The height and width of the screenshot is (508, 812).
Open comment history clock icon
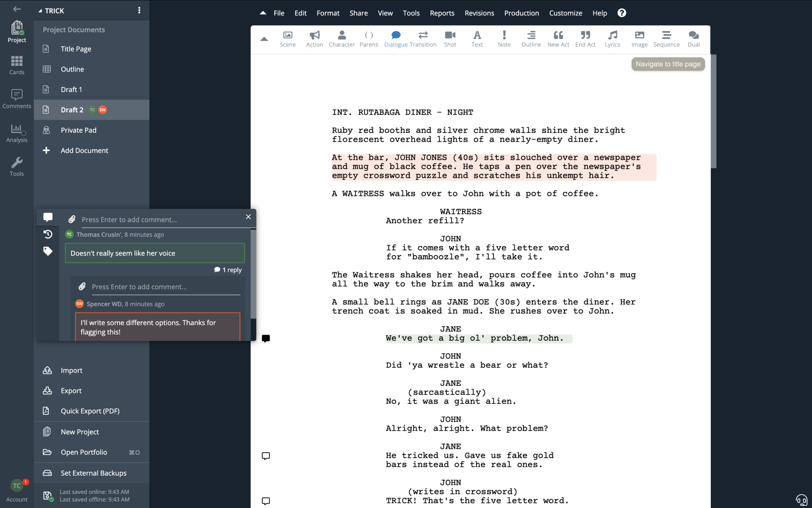click(x=48, y=234)
